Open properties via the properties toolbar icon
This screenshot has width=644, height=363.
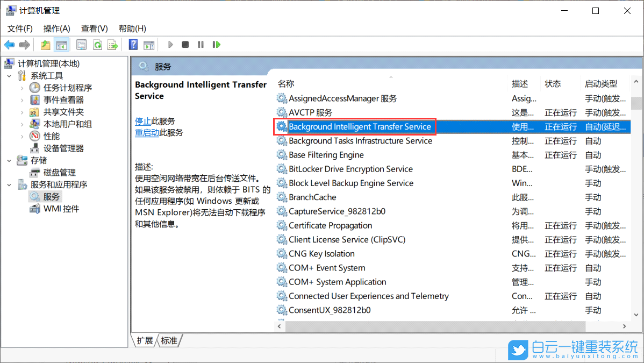pyautogui.click(x=81, y=45)
